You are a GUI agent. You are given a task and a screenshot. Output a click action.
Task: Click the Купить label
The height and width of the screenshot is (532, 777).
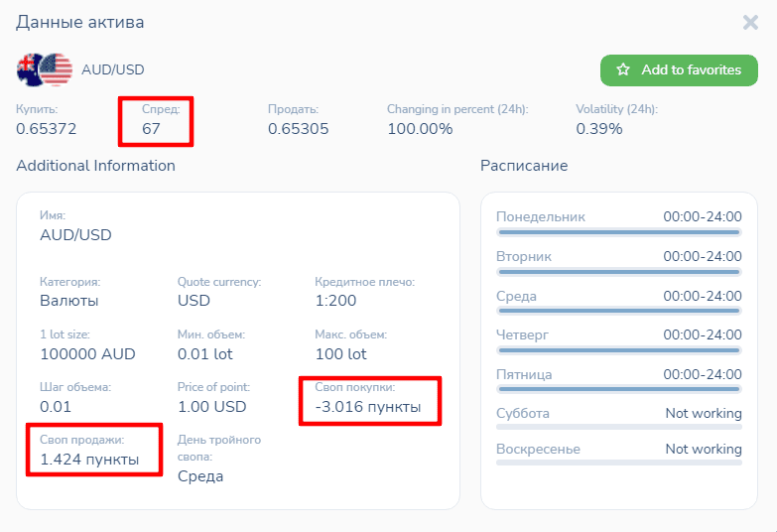(37, 109)
